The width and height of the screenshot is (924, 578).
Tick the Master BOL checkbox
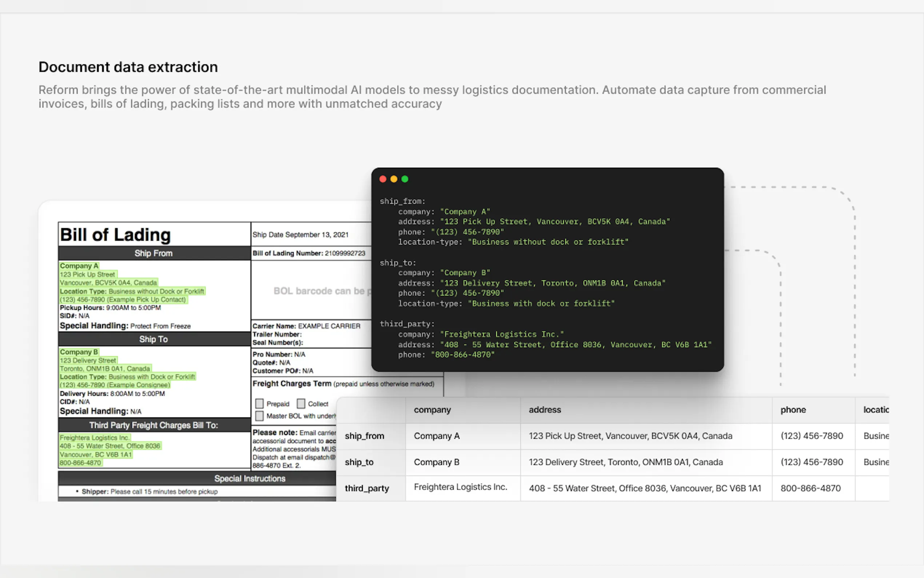tap(259, 416)
